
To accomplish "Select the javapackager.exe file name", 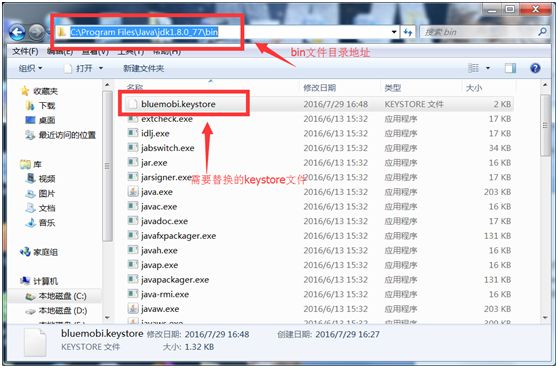I will 175,280.
